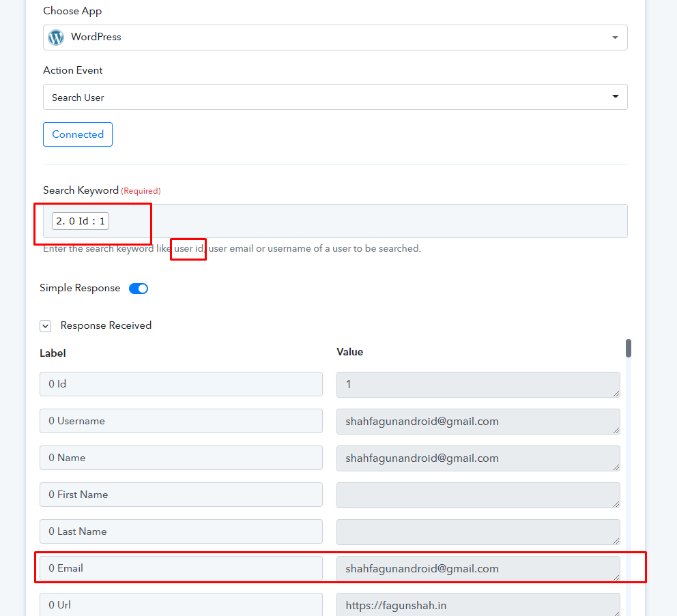The width and height of the screenshot is (677, 616).
Task: Select the 0 Email value field
Action: tap(478, 569)
